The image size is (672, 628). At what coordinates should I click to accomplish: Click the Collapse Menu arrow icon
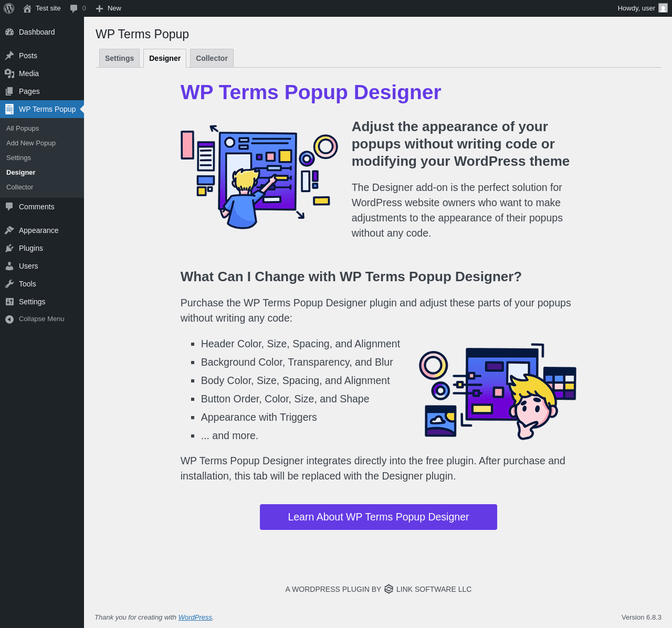9,319
